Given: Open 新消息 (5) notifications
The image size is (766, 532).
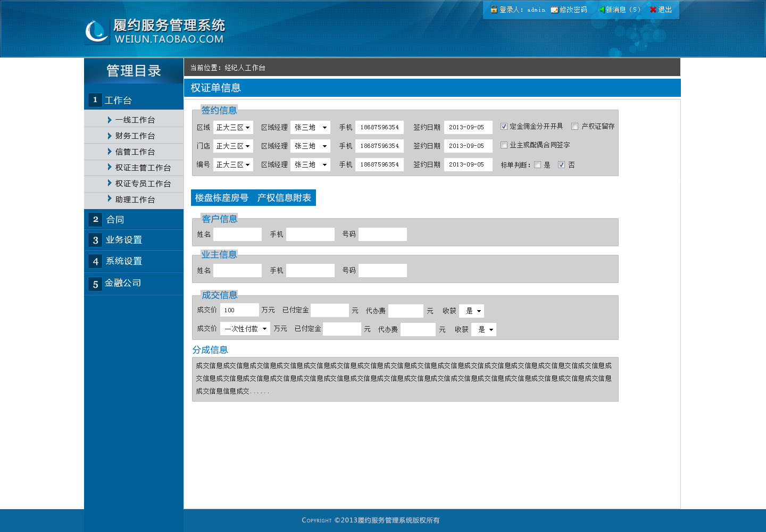Looking at the screenshot, I should click(623, 10).
